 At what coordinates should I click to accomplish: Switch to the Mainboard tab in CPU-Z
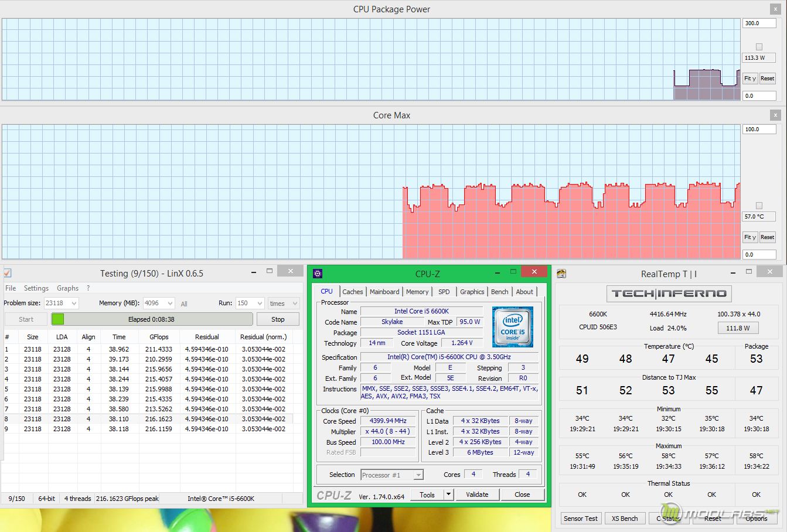tap(384, 292)
